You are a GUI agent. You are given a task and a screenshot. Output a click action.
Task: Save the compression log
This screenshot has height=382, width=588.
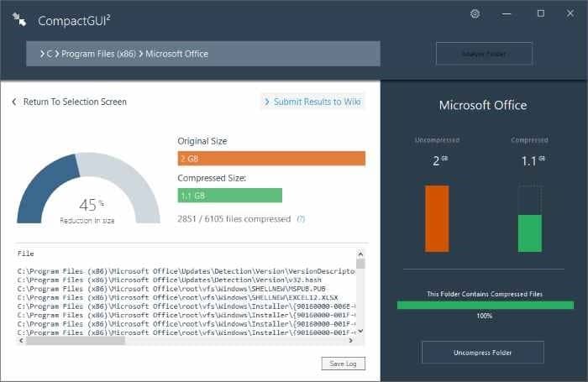point(343,364)
